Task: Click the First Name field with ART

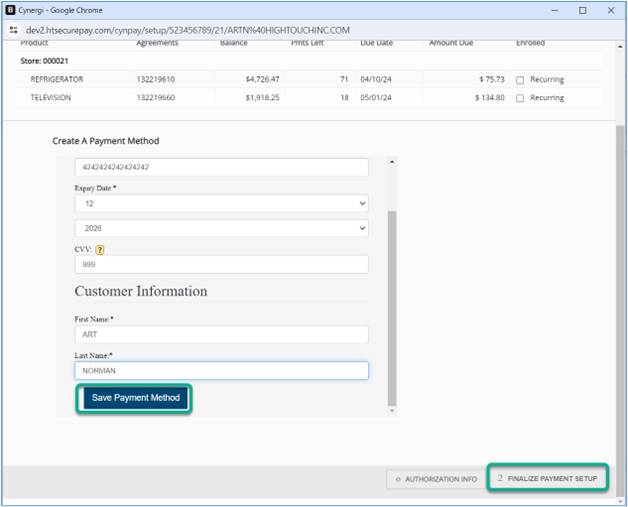Action: coord(221,335)
